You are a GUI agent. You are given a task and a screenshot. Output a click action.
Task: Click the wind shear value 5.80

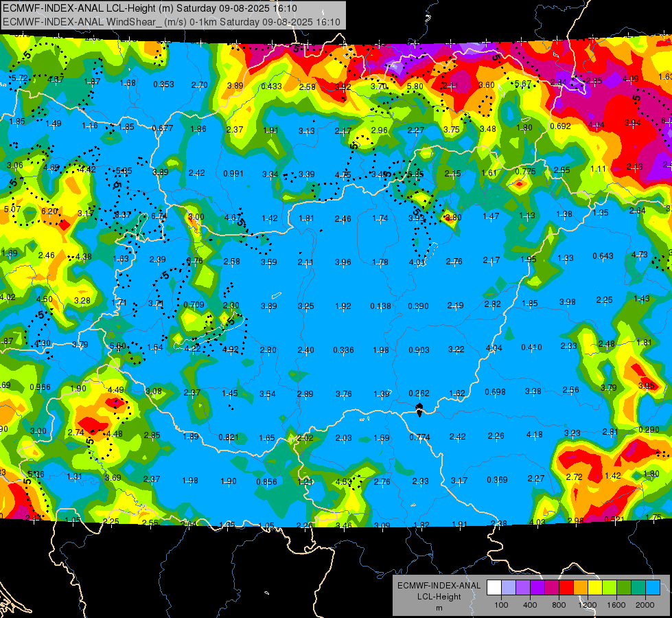415,87
